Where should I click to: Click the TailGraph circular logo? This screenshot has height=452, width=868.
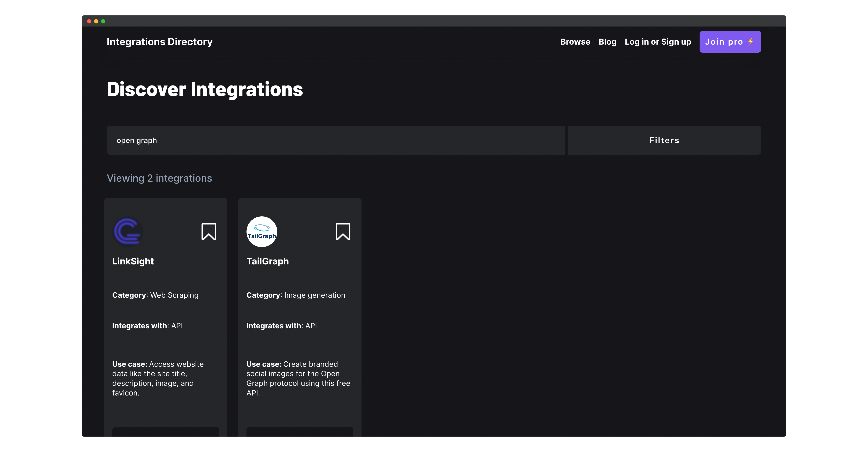click(x=262, y=232)
